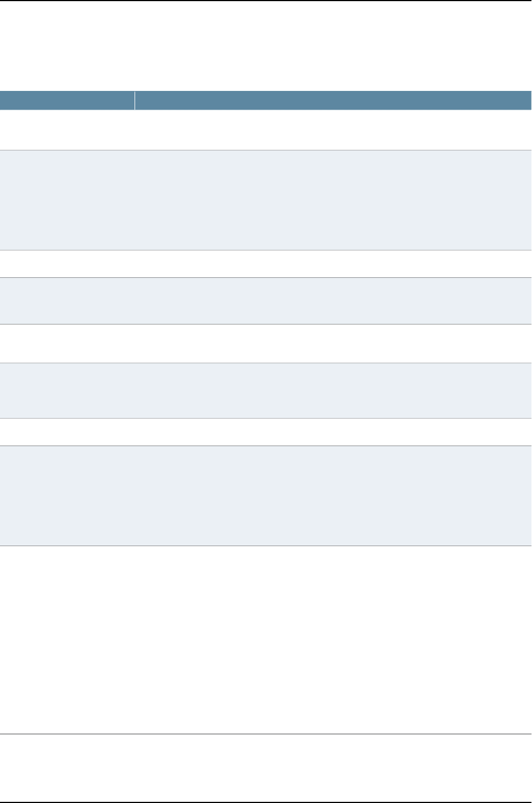Select the tallest white row's left cell

pos(67,640)
